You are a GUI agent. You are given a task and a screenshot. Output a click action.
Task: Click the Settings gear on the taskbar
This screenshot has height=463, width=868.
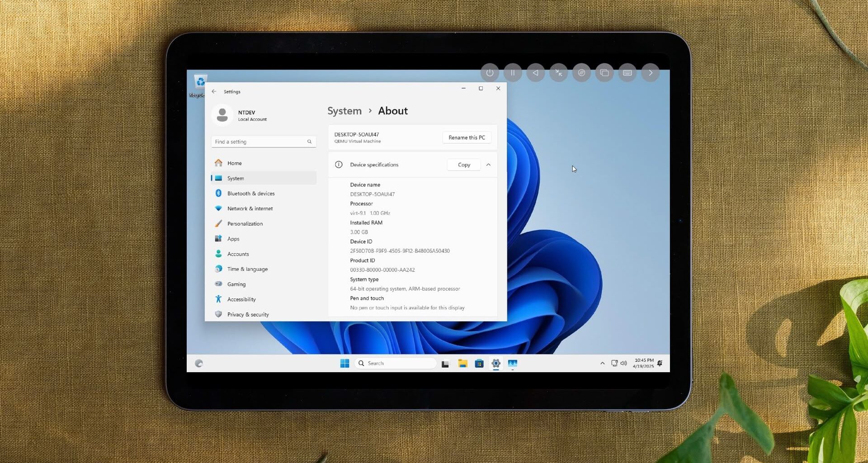pos(496,363)
